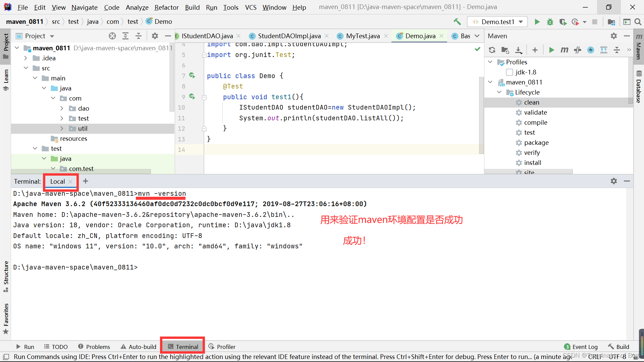Open the Structure side tool window
The height and width of the screenshot is (362, 644).
click(x=6, y=276)
